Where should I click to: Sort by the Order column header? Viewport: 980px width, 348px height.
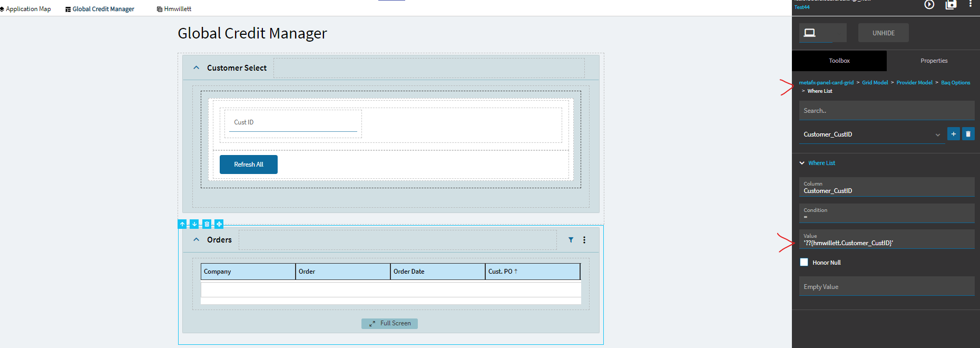pos(343,272)
